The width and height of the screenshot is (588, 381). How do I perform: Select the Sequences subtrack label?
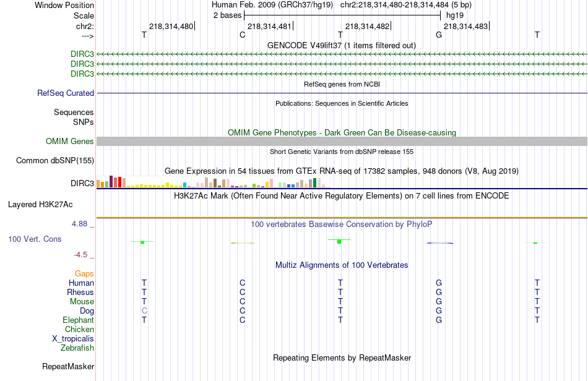pos(74,112)
